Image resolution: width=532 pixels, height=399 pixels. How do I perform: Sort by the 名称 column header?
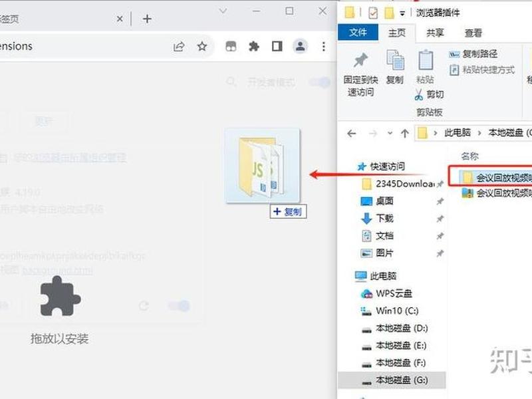(x=470, y=156)
